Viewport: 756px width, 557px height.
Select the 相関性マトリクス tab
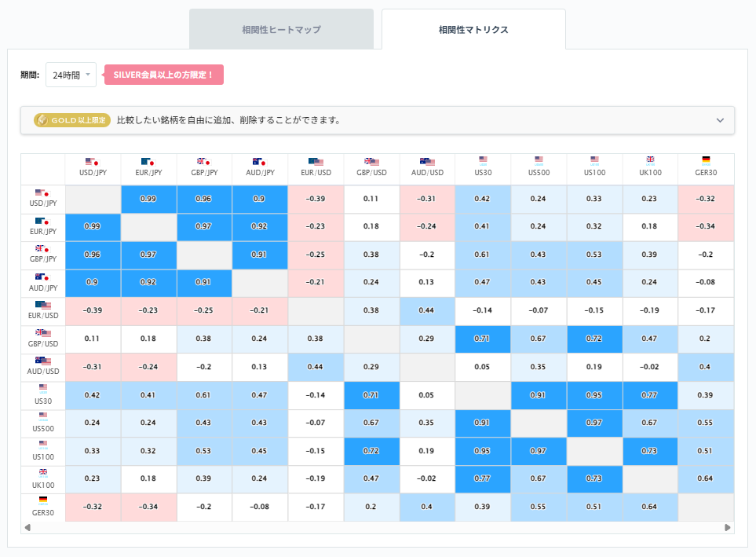pyautogui.click(x=473, y=28)
